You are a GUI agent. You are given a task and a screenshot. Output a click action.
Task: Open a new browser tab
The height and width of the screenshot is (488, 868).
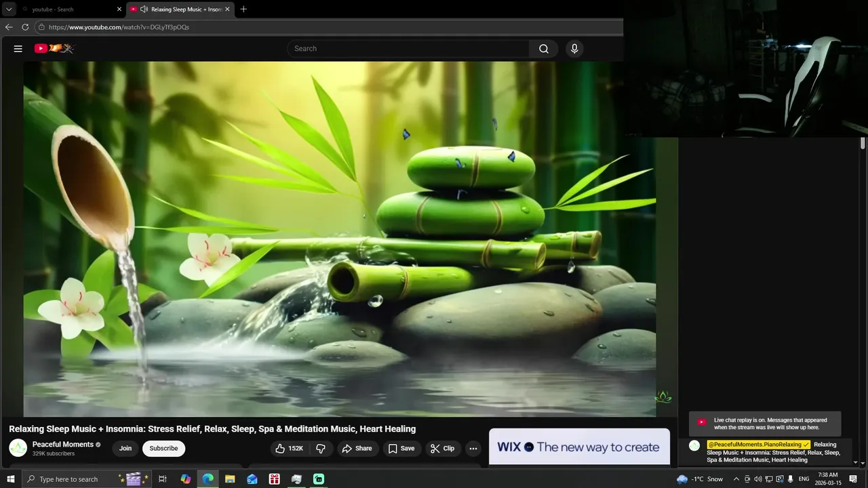243,9
